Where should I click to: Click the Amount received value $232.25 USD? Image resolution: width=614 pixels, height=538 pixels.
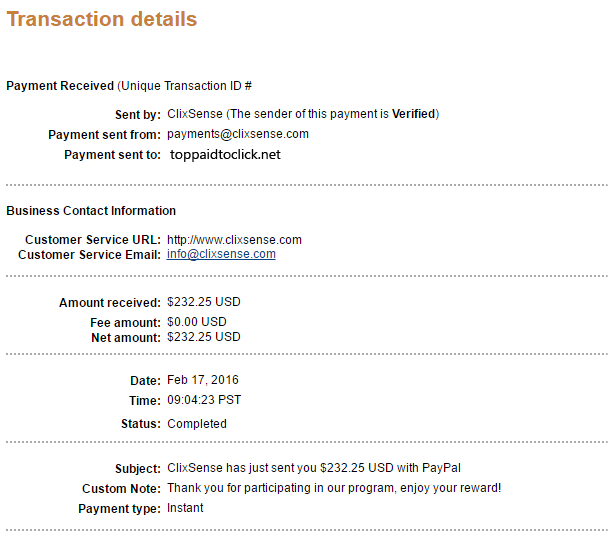tap(204, 302)
